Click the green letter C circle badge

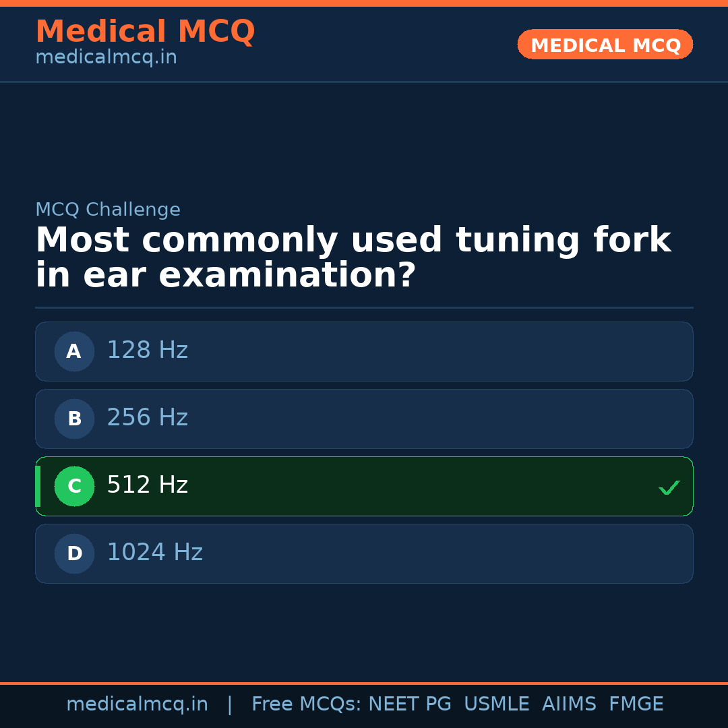74,486
